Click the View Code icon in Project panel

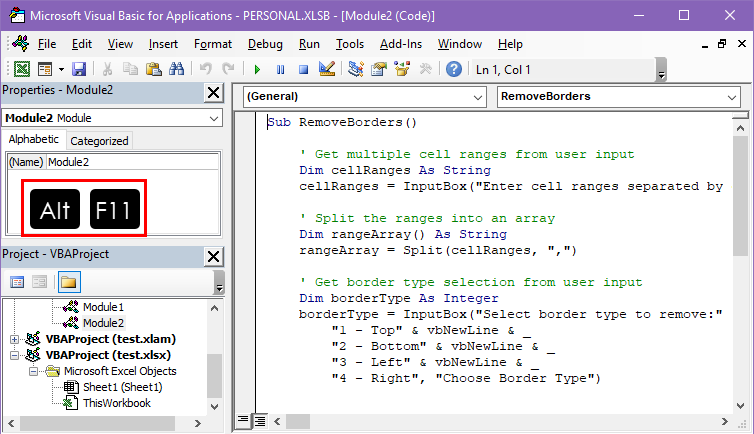click(17, 282)
